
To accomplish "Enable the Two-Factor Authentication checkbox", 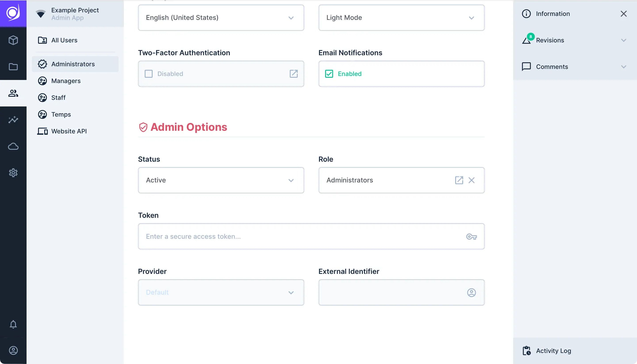I will 149,74.
